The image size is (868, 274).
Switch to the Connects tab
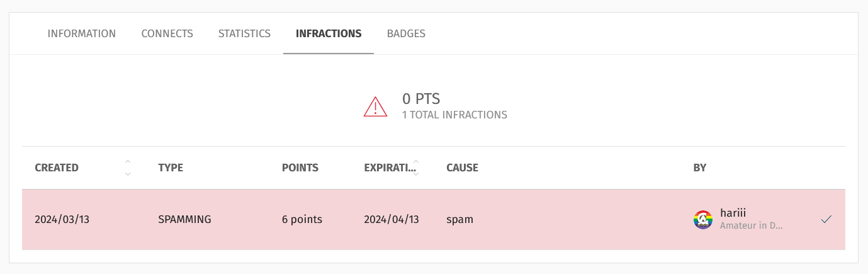[x=167, y=33]
